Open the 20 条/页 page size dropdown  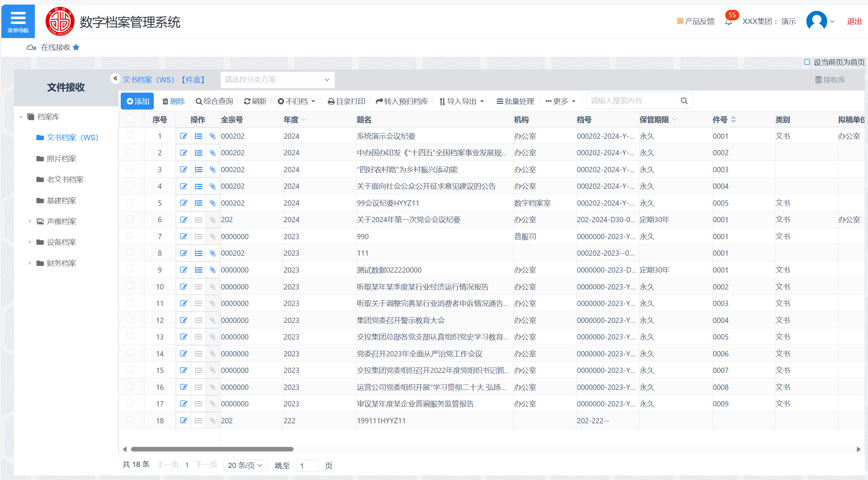[245, 465]
